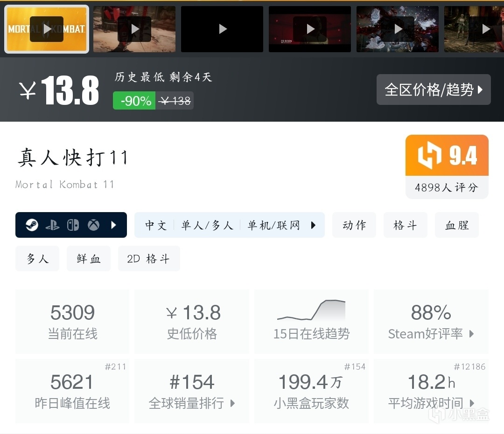
Task: Click the -90% discount badge
Action: [x=134, y=101]
